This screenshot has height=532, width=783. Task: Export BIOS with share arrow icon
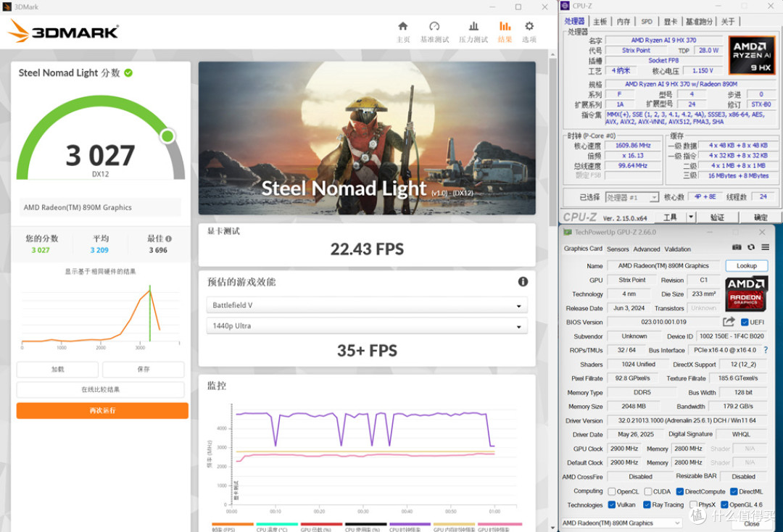pos(729,322)
